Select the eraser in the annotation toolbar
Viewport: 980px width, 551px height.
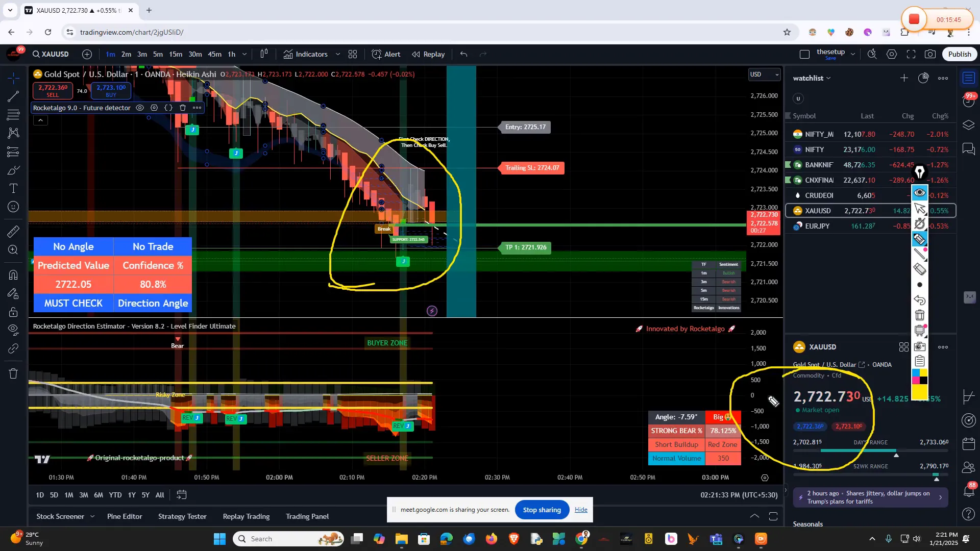pyautogui.click(x=920, y=269)
